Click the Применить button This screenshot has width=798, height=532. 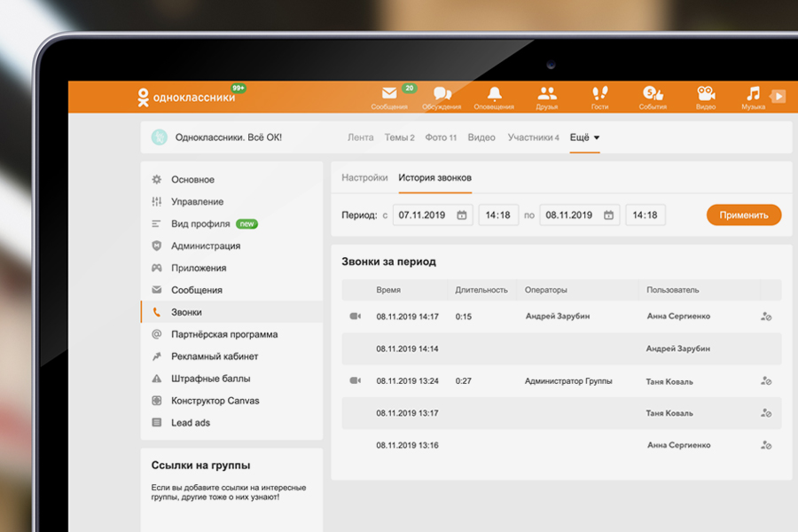pos(744,215)
